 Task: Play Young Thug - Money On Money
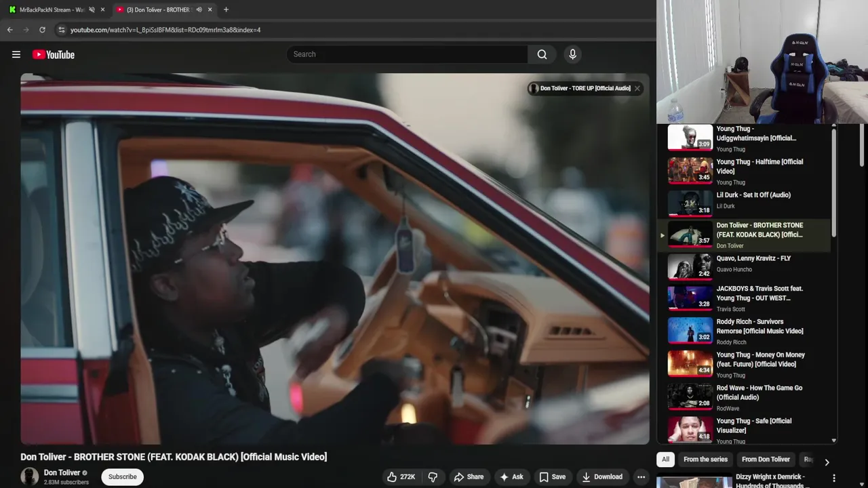pos(746,365)
